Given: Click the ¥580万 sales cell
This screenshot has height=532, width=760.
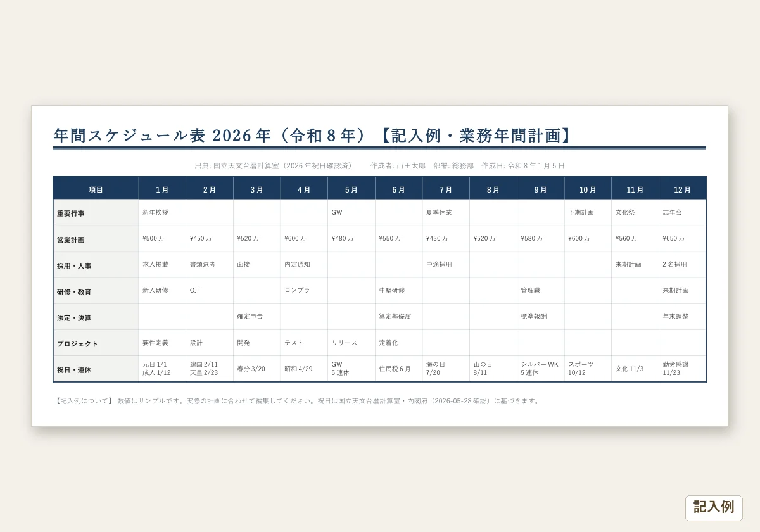Looking at the screenshot, I should pos(541,239).
